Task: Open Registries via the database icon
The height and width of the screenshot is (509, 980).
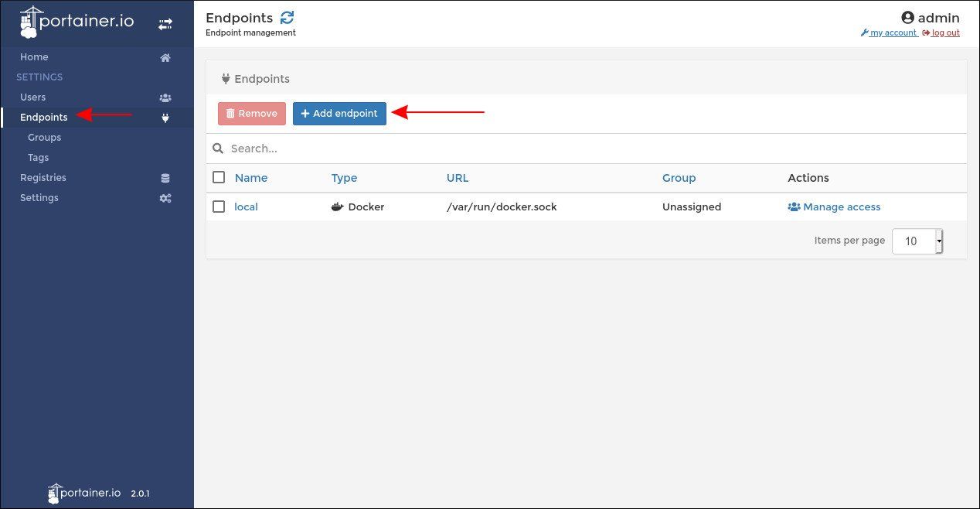Action: pos(165,177)
